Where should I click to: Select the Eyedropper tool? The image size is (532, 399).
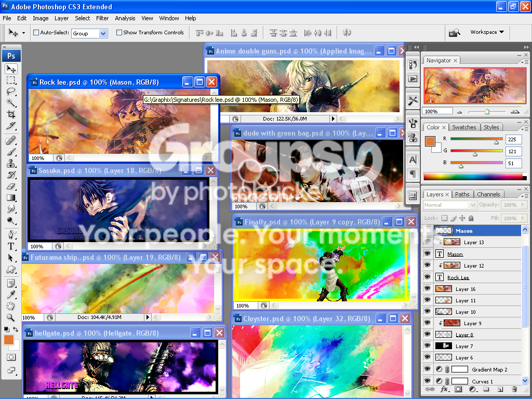click(x=11, y=295)
